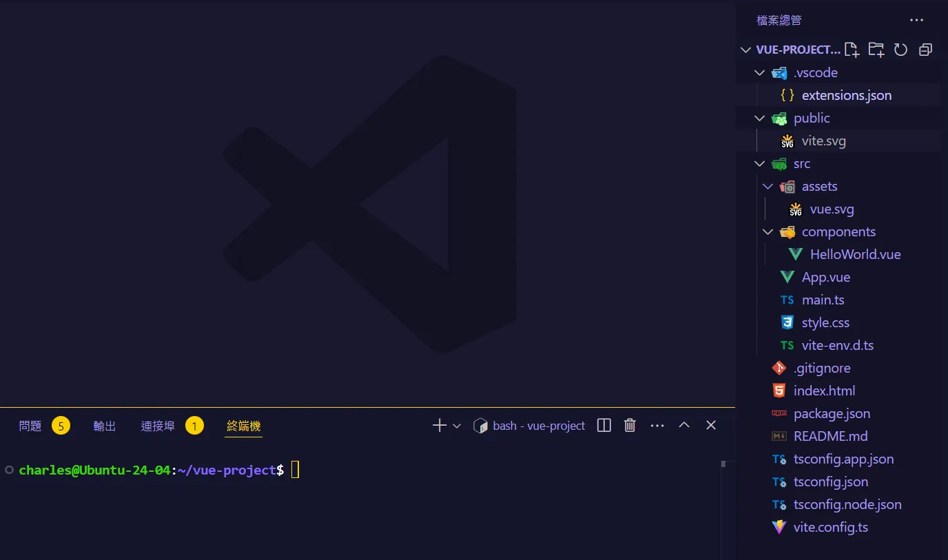This screenshot has width=948, height=560.
Task: Open App.vue file
Action: pos(838,277)
